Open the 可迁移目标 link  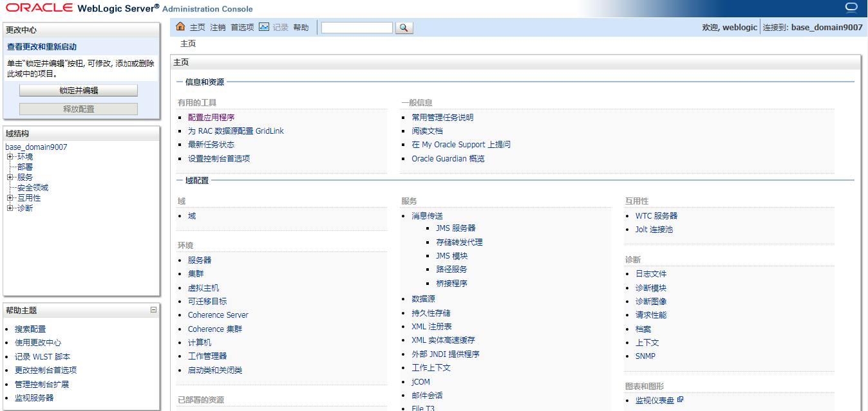[207, 302]
